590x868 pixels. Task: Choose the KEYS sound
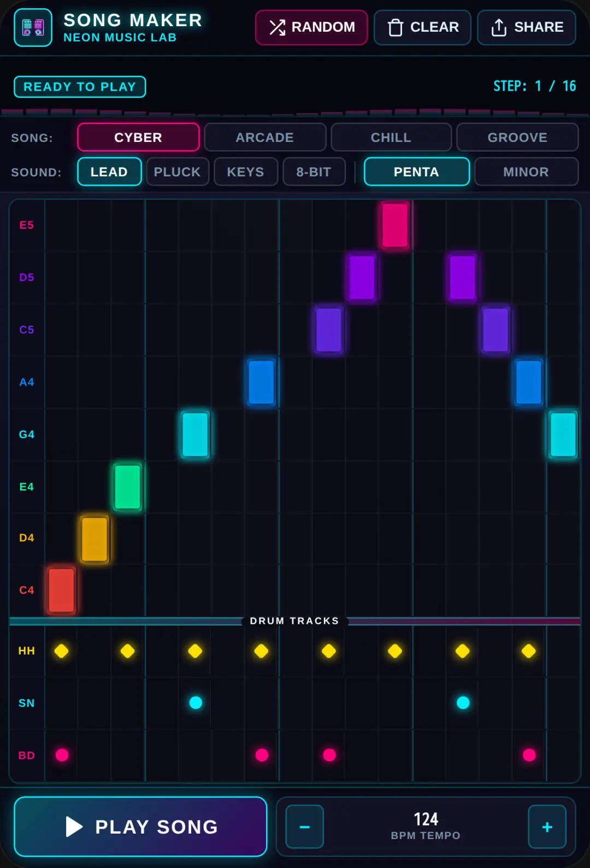click(x=246, y=171)
